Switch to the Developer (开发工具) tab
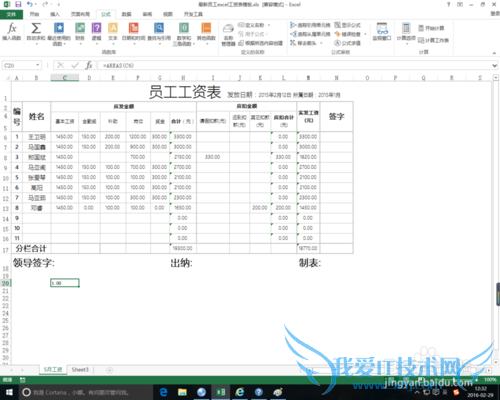 [193, 14]
